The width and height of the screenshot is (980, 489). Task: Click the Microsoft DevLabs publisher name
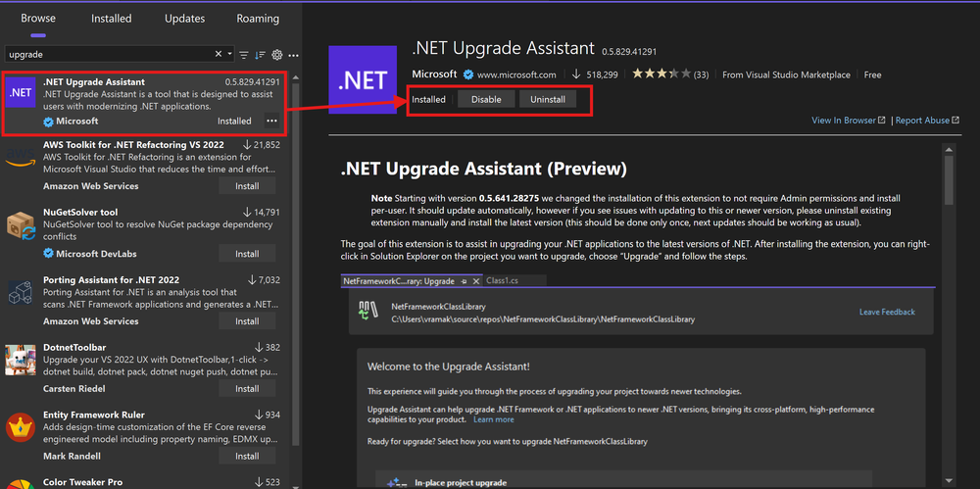(96, 254)
